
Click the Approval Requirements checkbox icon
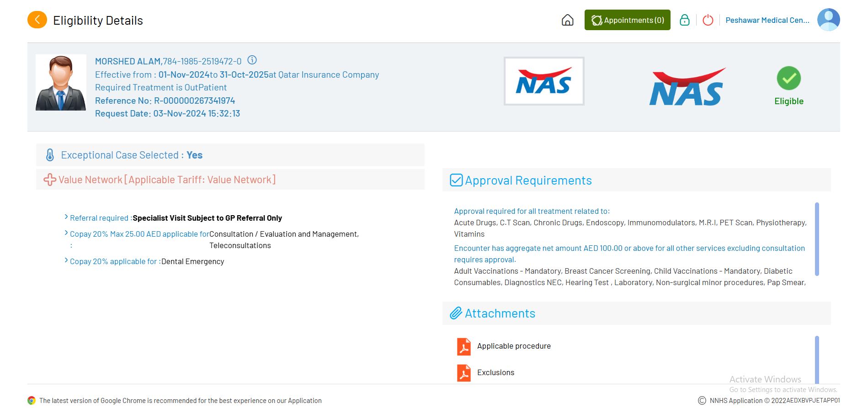pos(456,180)
